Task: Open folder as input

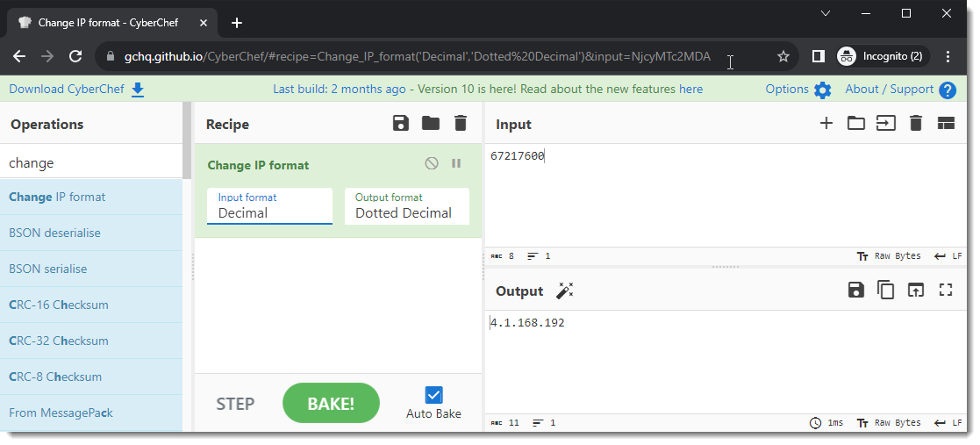Action: (x=856, y=123)
